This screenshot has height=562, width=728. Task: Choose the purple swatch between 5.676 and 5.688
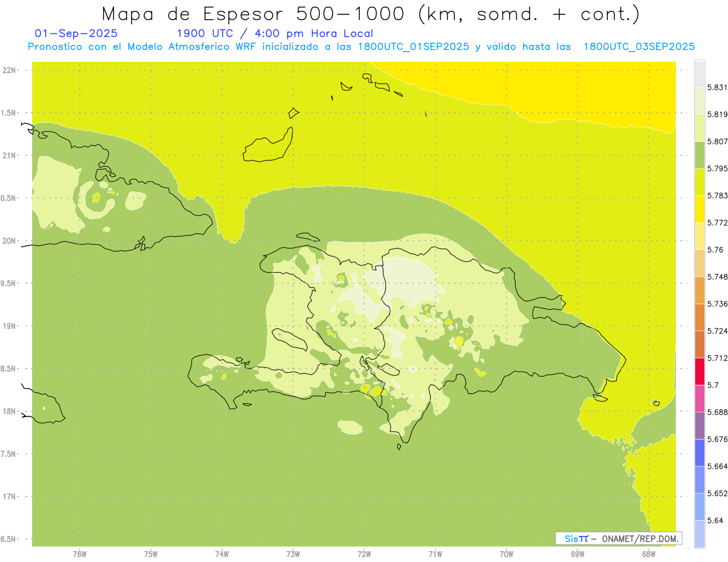coord(699,426)
